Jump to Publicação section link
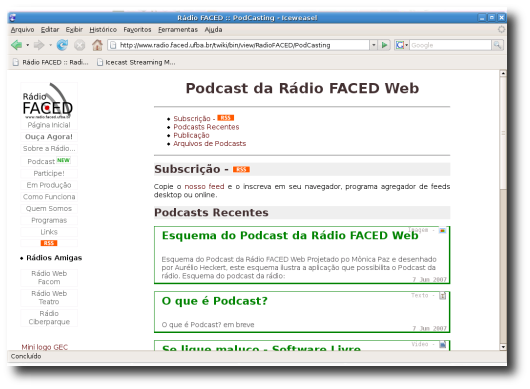The image size is (530, 389). (x=191, y=135)
